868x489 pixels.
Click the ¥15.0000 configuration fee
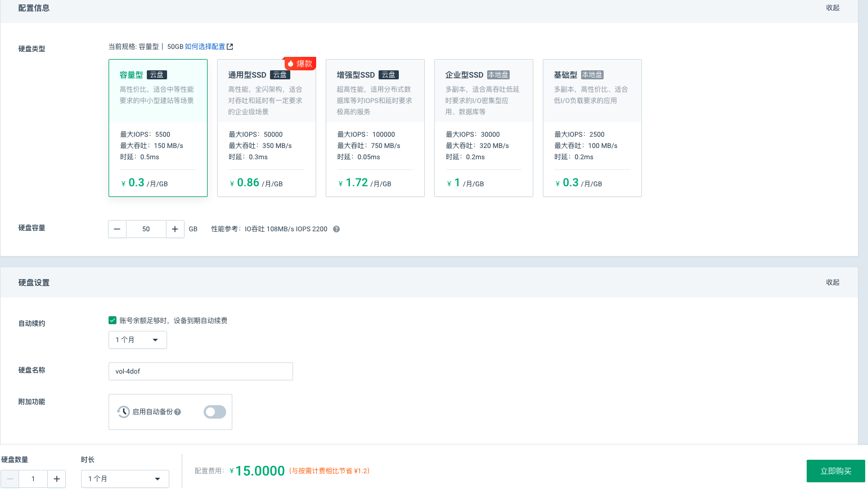(x=257, y=471)
